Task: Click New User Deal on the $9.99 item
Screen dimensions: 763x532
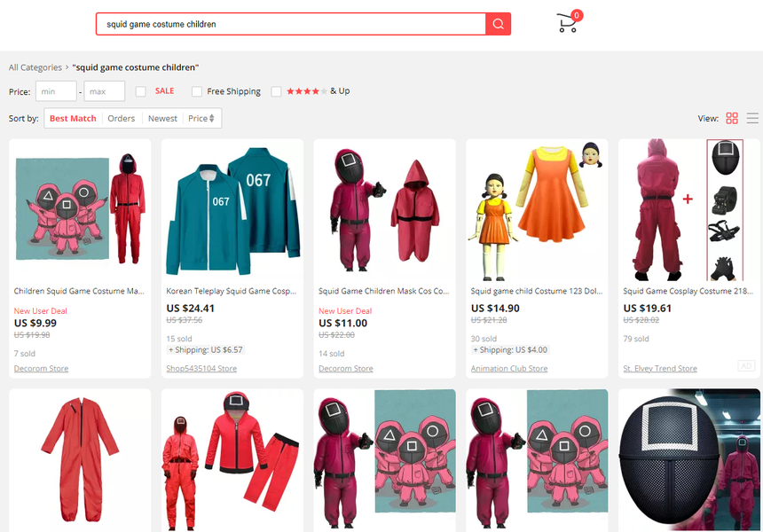Action: point(41,310)
